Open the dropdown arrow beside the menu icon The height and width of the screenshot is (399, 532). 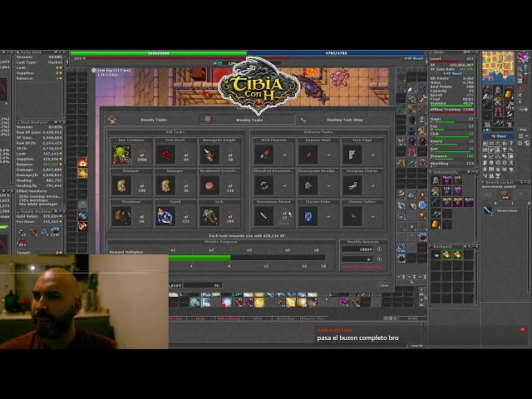tap(527, 136)
